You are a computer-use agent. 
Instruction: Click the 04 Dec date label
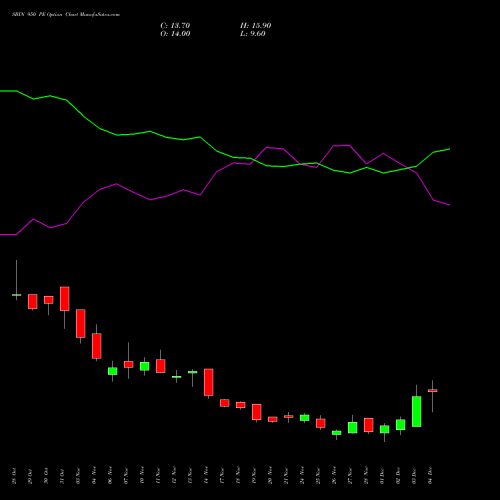(430, 476)
